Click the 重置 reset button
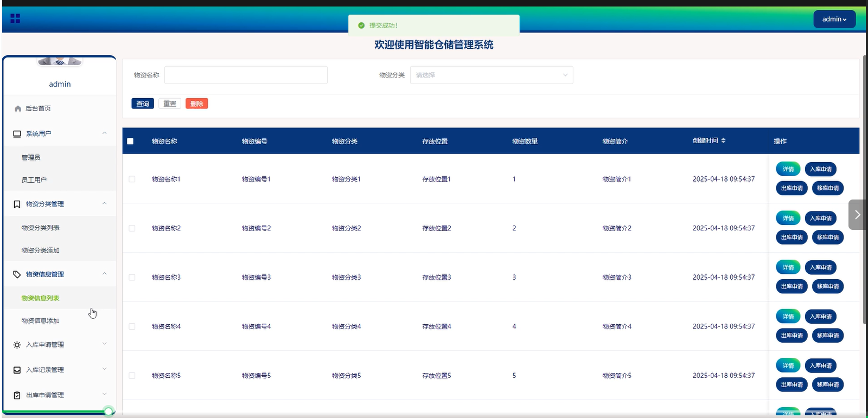The height and width of the screenshot is (418, 868). (170, 104)
